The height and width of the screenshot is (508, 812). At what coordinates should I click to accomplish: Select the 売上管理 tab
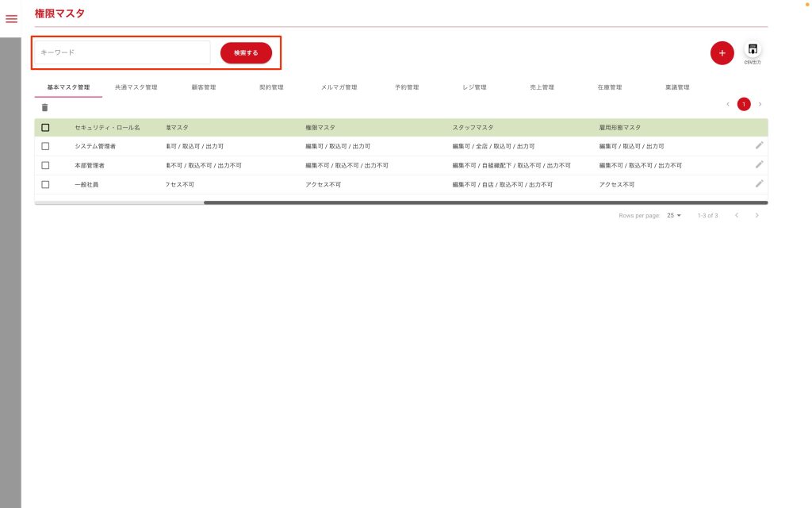[542, 87]
